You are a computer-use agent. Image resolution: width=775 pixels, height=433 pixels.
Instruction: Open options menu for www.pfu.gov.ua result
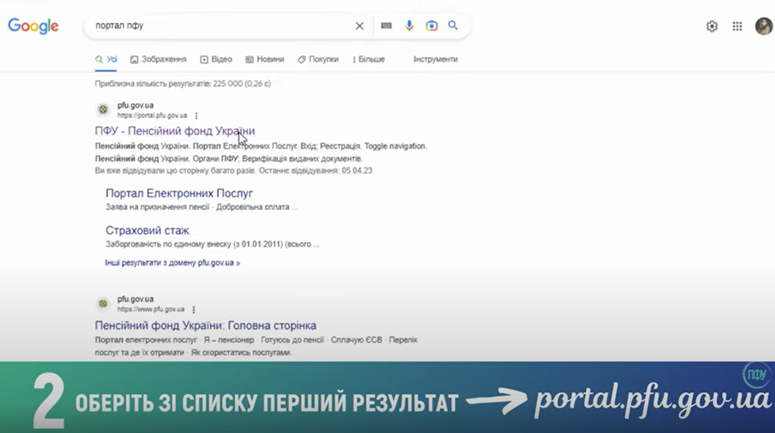194,310
